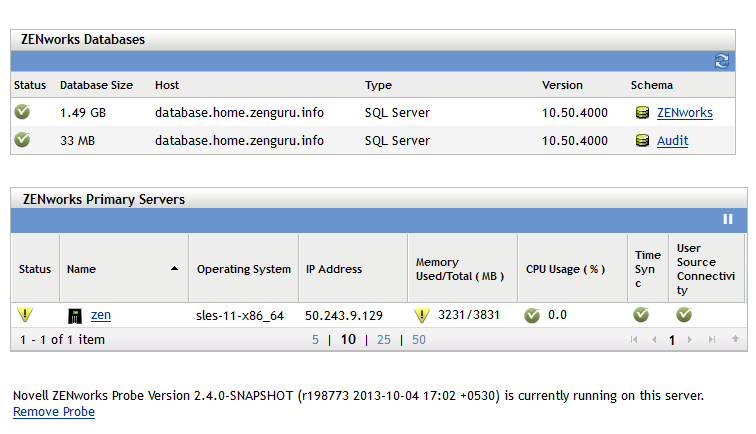Show 5 items per page
756x434 pixels.
point(315,340)
